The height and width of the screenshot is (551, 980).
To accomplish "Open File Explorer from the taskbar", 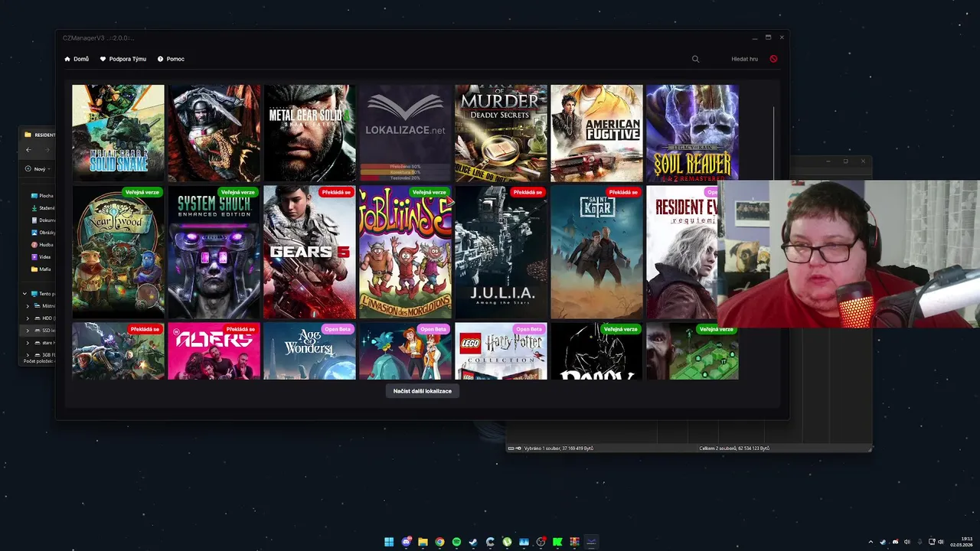I will (x=423, y=542).
